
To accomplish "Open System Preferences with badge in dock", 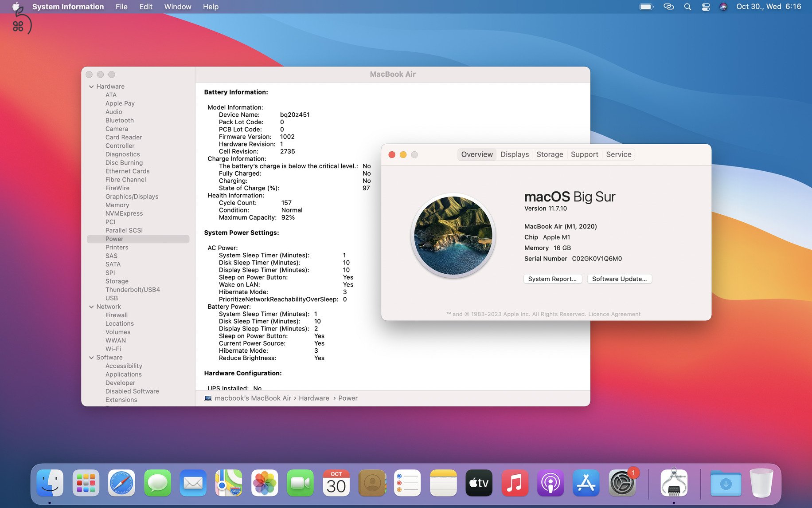I will click(622, 483).
